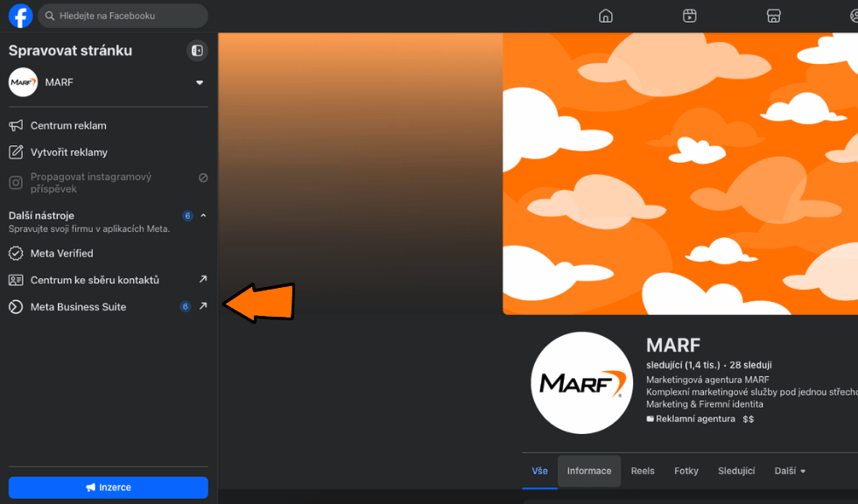Switch to the Sledující tab

click(x=736, y=472)
